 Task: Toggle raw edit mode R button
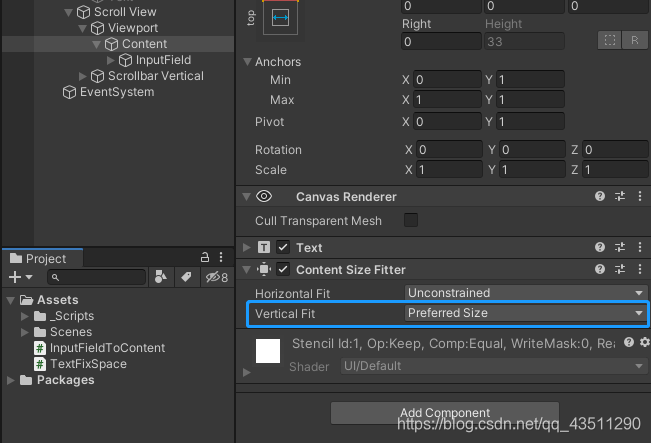[x=634, y=40]
